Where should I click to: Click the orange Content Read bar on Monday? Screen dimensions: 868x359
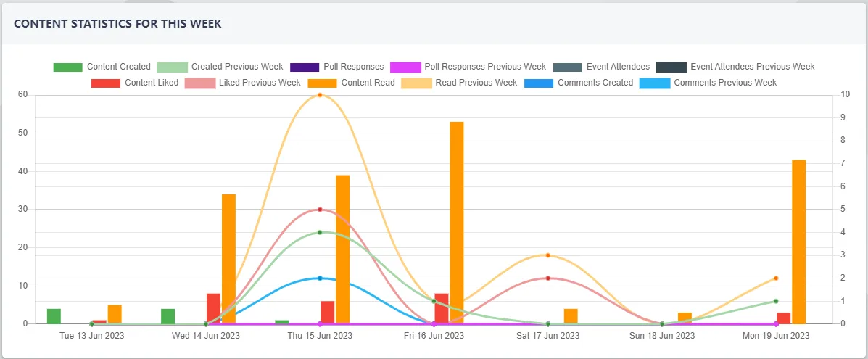point(799,242)
